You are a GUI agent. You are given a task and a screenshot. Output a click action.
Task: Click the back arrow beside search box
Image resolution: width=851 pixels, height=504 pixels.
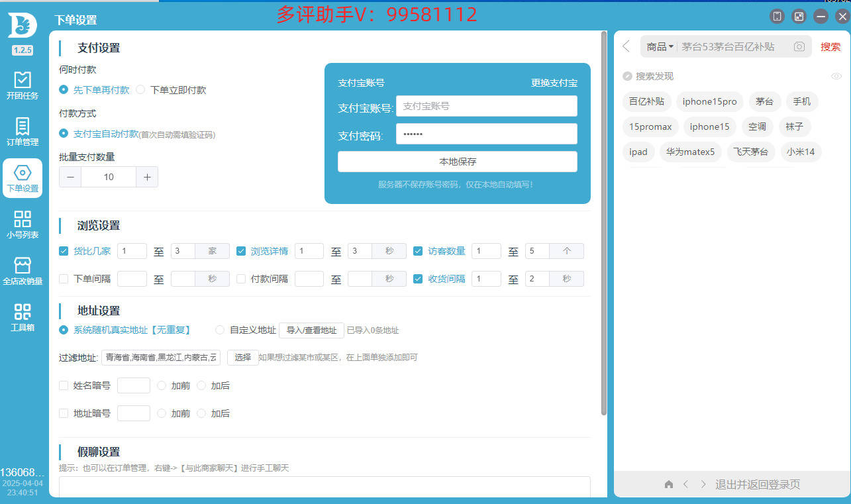point(626,46)
